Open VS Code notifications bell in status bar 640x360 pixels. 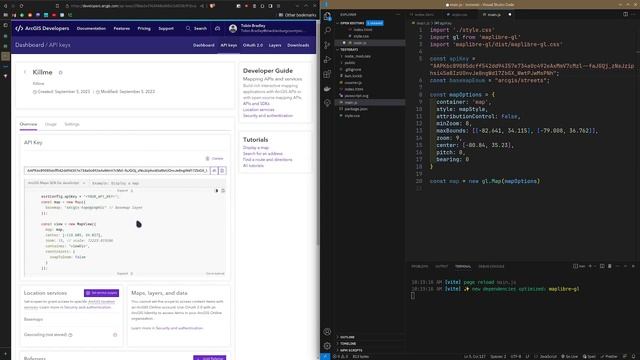(x=633, y=356)
